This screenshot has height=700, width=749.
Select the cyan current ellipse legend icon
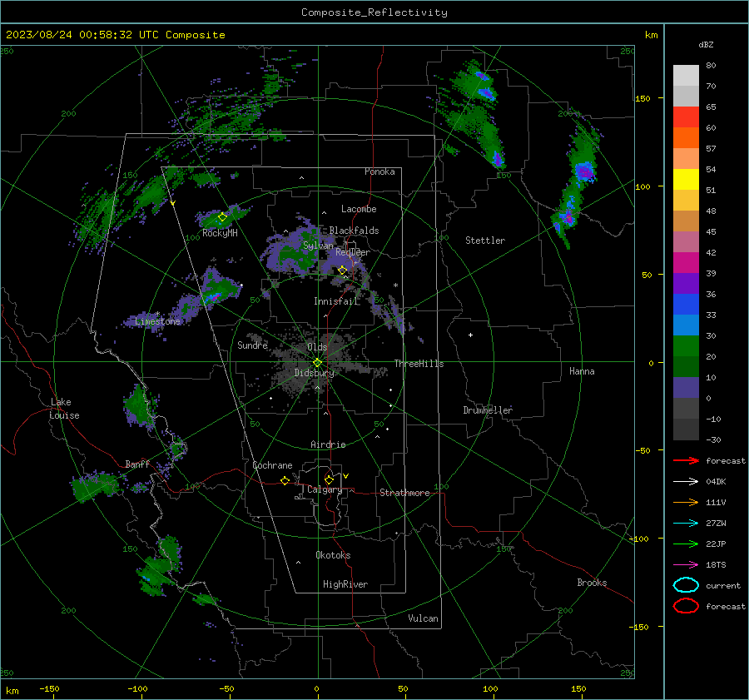pyautogui.click(x=686, y=585)
